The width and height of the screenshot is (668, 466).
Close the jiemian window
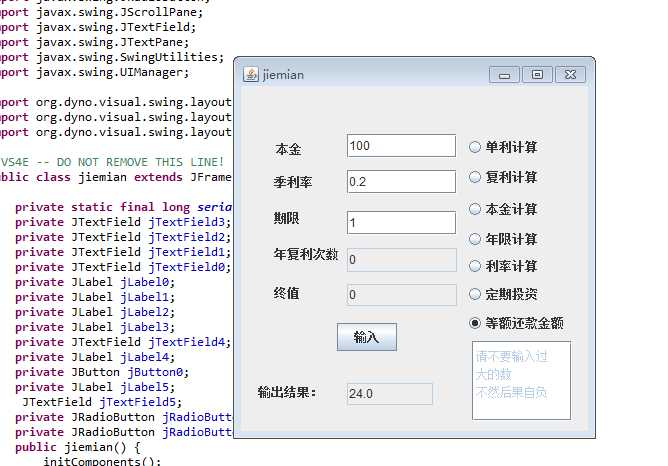[570, 75]
